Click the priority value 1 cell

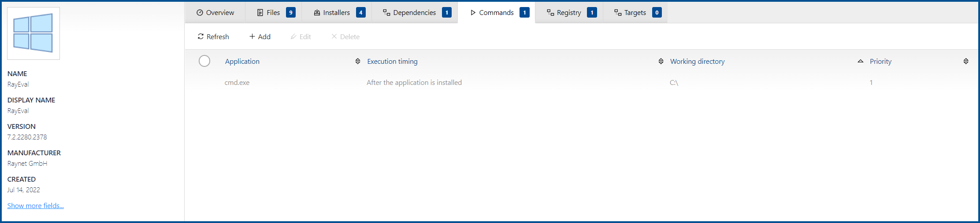tap(871, 83)
